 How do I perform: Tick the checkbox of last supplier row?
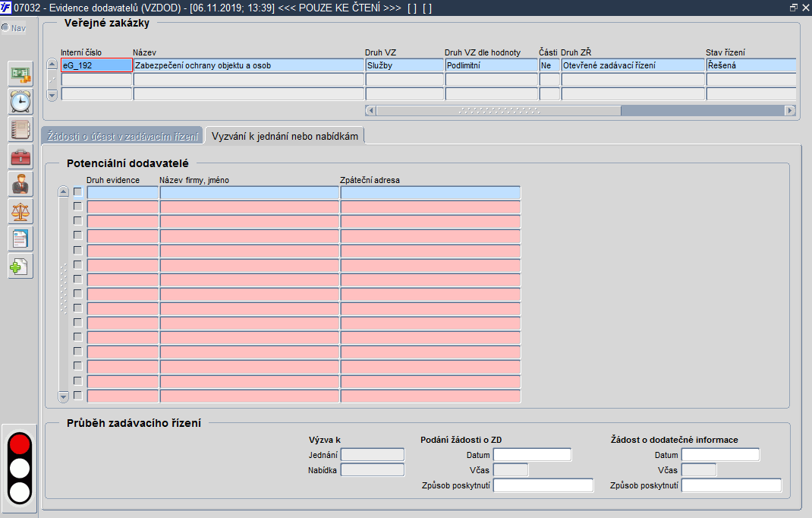click(x=77, y=396)
